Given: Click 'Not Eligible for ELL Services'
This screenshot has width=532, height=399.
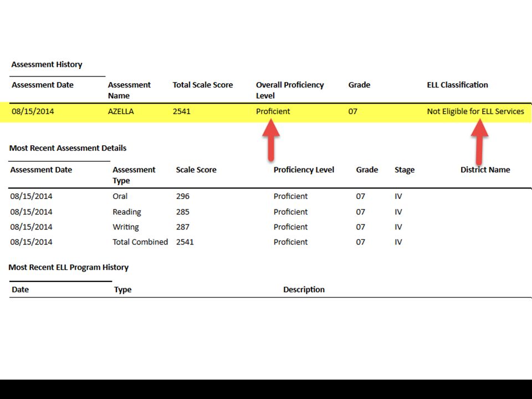Looking at the screenshot, I should (475, 111).
